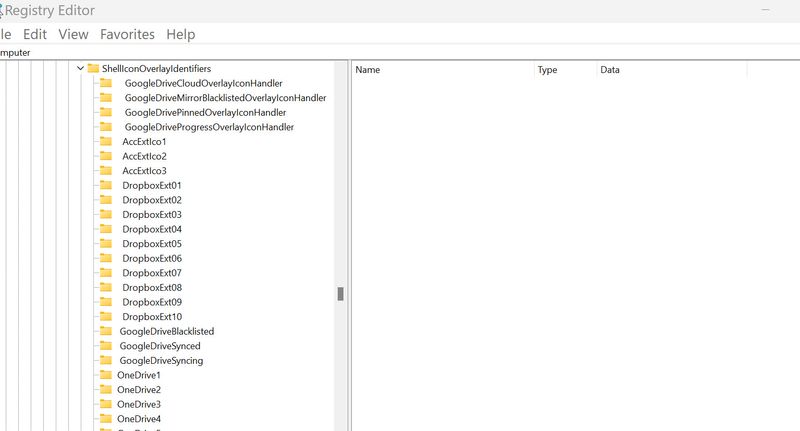Select the OneDrive1 key

click(x=139, y=375)
